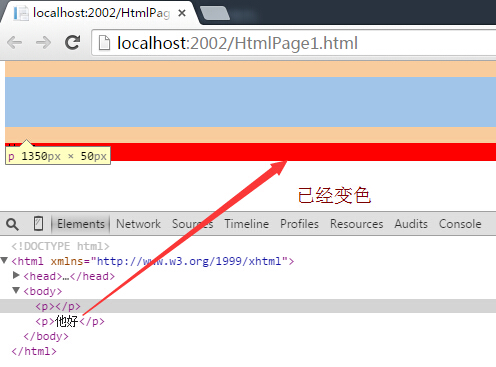
Task: Click the DevTools inspect magnifier icon
Action: (12, 224)
